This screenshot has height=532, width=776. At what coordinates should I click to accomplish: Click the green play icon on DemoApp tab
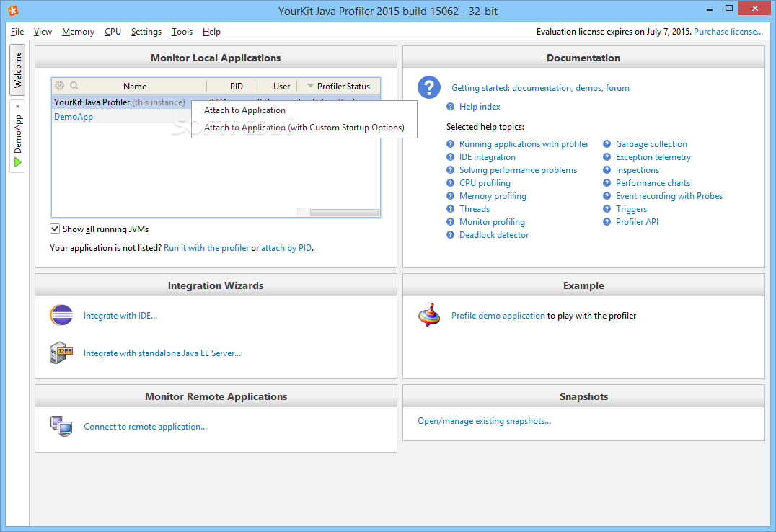tap(18, 162)
